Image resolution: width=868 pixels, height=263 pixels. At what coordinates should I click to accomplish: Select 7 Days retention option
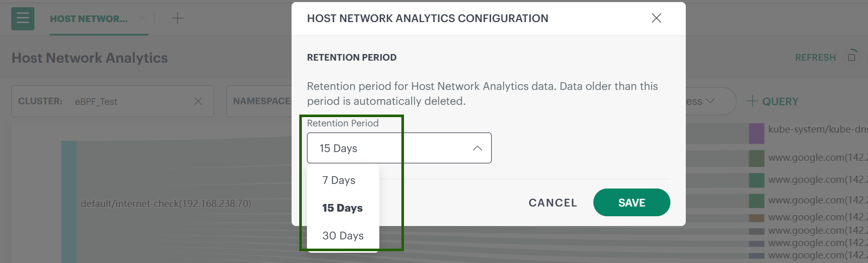click(x=339, y=180)
